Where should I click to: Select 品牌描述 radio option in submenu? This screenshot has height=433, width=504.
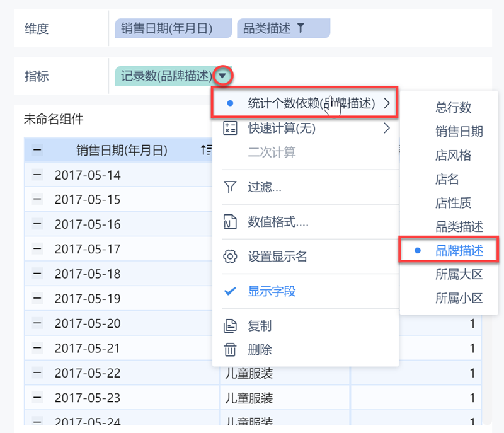click(459, 251)
